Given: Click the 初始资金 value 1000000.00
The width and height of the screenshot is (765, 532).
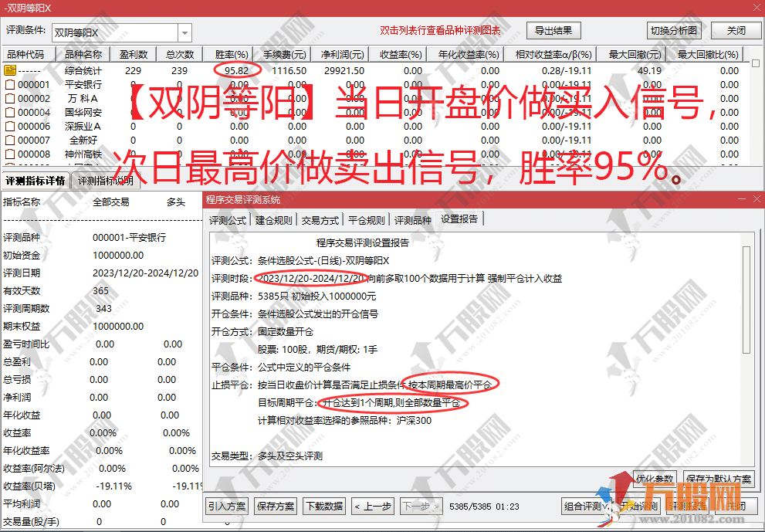Looking at the screenshot, I should click(x=118, y=256).
